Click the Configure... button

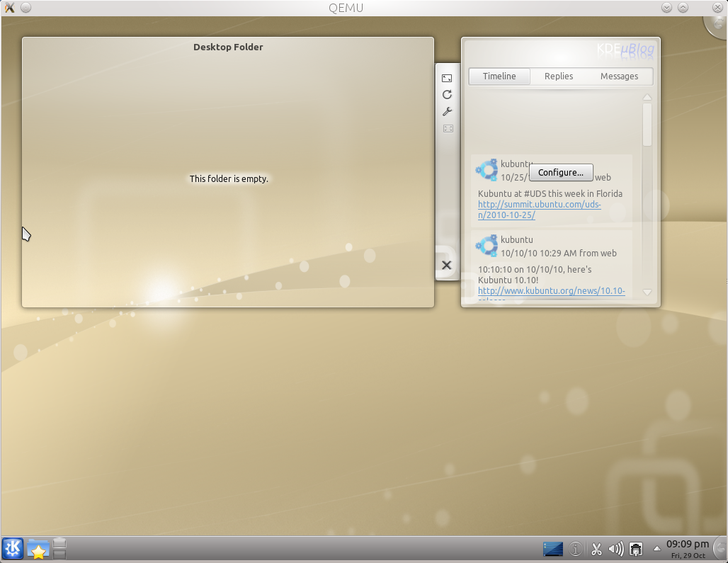coord(561,172)
